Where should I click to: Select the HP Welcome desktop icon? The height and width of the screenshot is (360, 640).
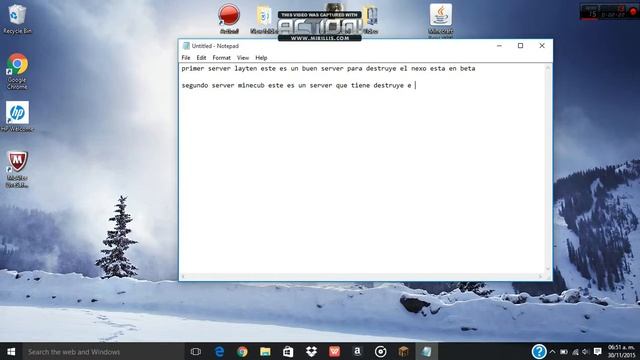point(17,117)
